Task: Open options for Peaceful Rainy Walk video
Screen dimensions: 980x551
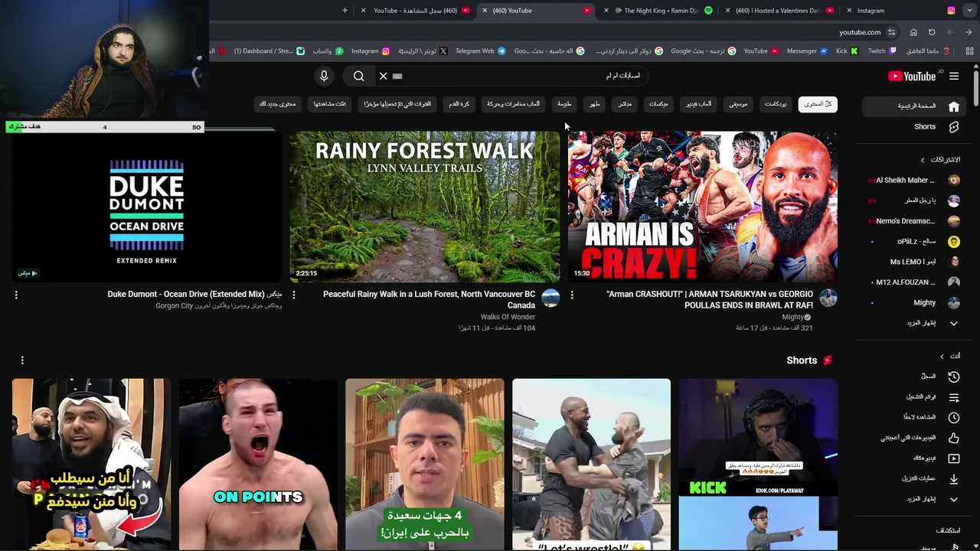Action: (294, 295)
